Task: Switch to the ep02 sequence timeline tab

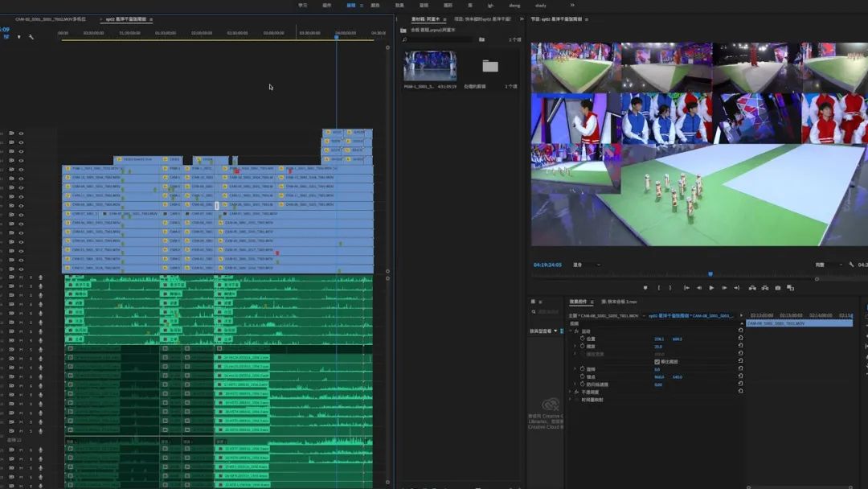Action: point(126,19)
